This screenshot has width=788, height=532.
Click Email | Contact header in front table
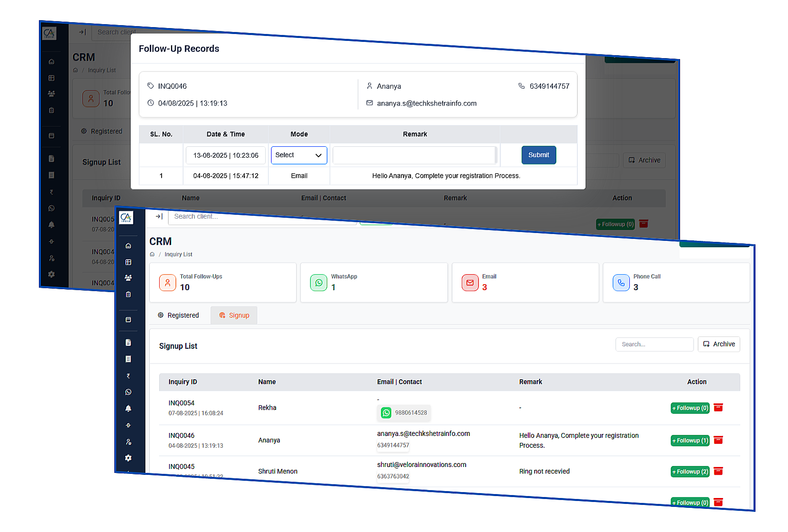coord(399,382)
